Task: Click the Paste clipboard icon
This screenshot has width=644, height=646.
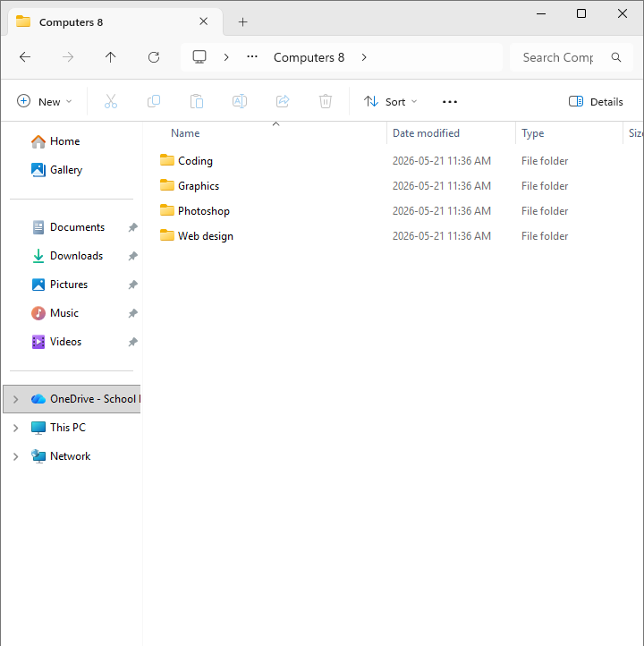Action: (x=197, y=101)
